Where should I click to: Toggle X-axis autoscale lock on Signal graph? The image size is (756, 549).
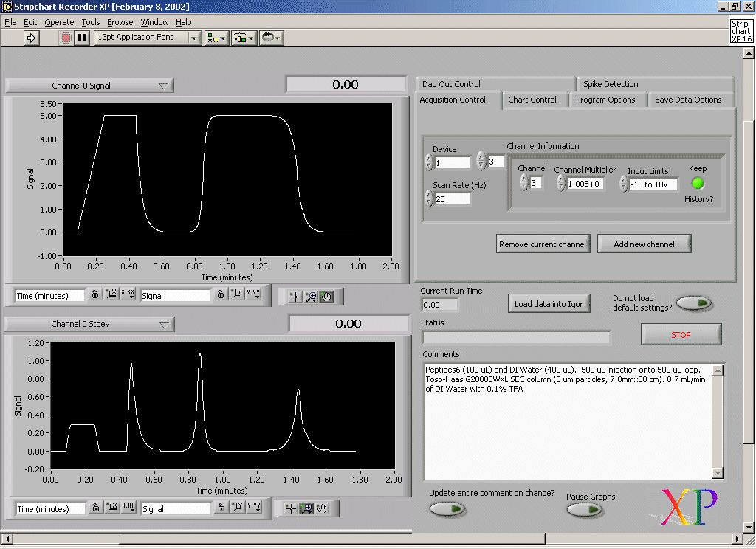tap(95, 294)
